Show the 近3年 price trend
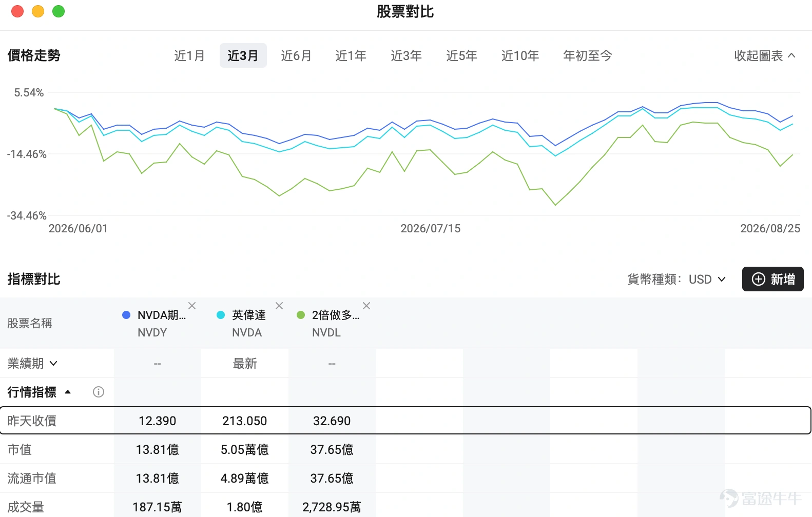 click(x=406, y=55)
